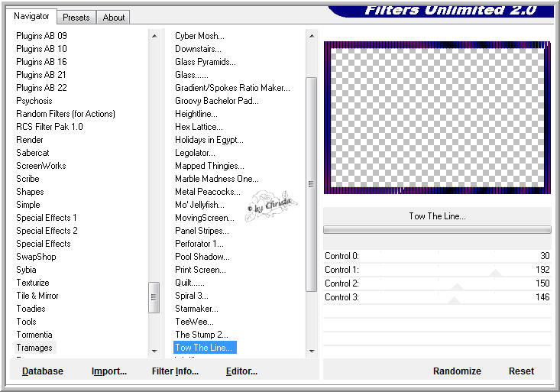
Task: Choose the Cyber Mosh... filter
Action: click(199, 36)
